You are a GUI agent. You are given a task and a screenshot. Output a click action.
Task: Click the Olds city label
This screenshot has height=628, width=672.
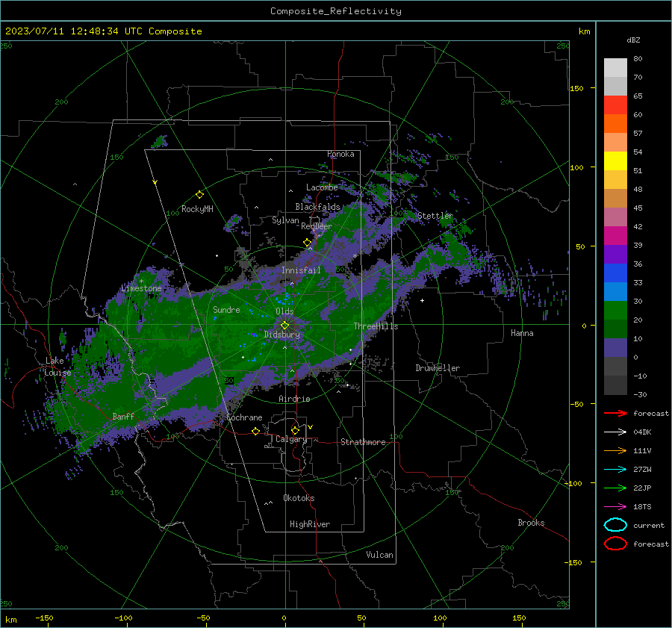284,311
